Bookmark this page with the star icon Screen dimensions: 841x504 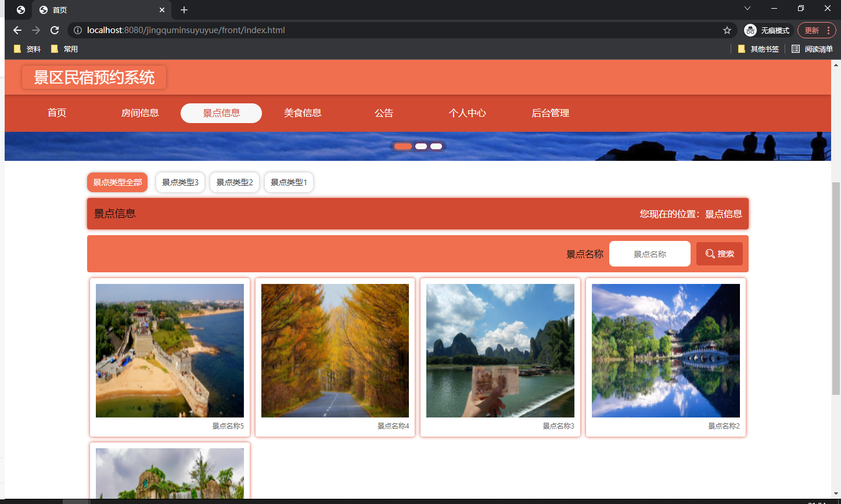click(x=727, y=30)
